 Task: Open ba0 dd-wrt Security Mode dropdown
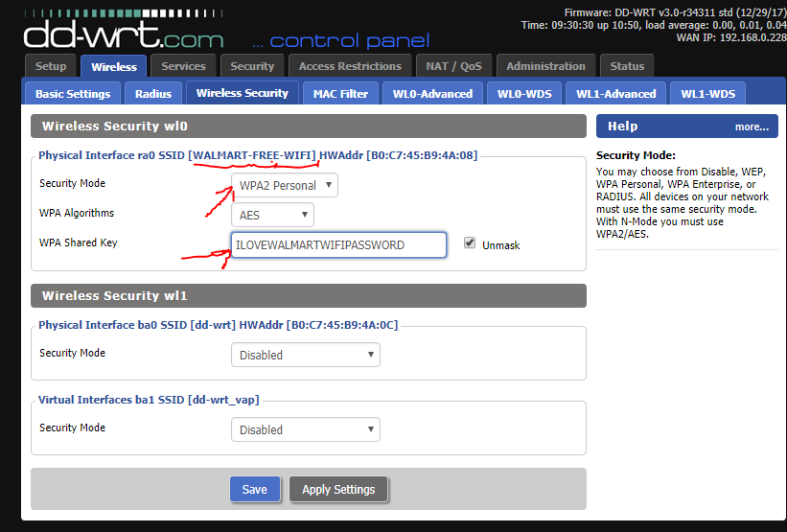(306, 355)
